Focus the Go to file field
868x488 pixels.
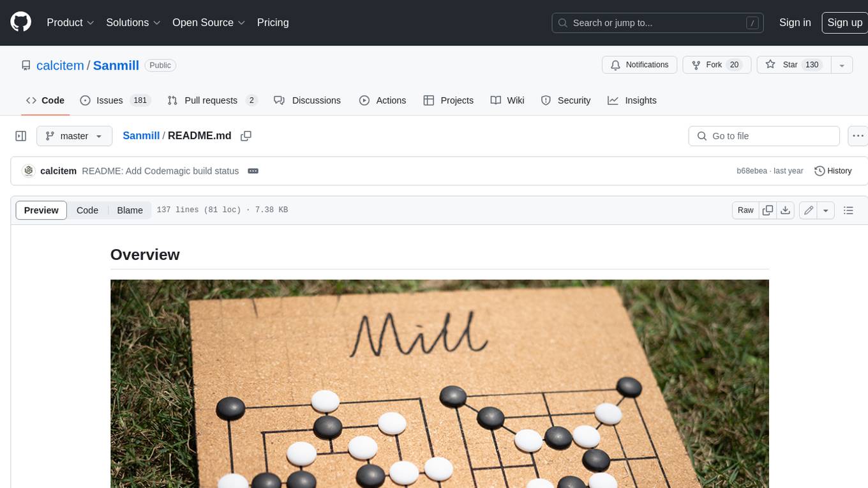764,136
